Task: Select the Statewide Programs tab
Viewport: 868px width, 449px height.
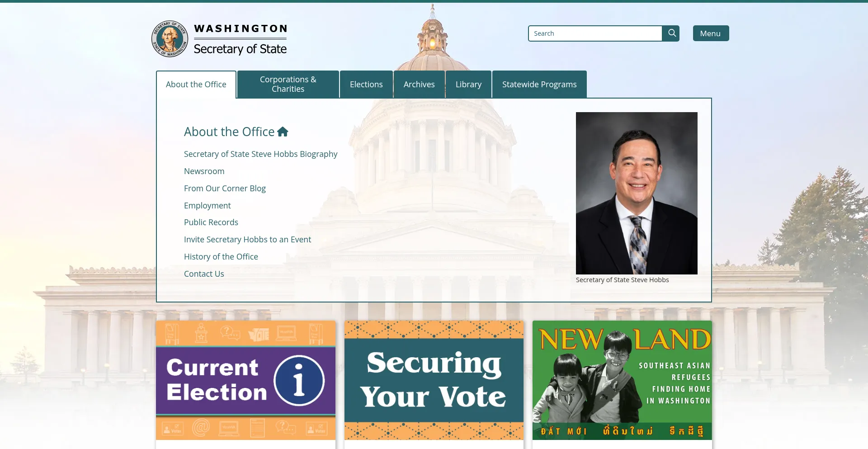Action: 538,84
